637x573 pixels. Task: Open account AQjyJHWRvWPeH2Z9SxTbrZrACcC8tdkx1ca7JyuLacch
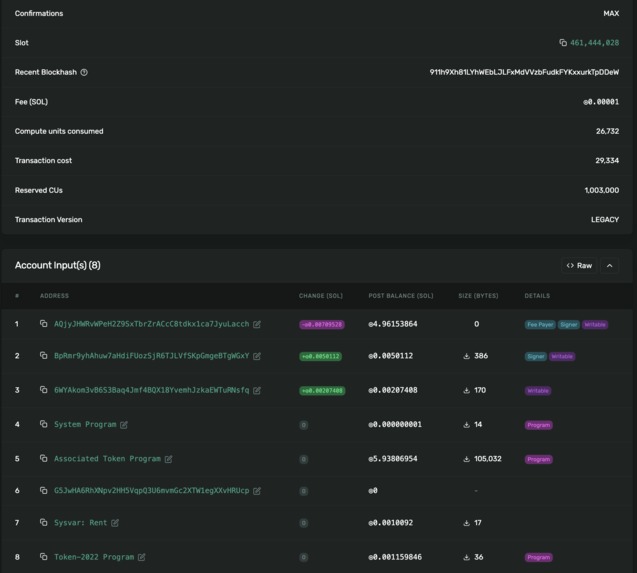[x=152, y=324]
